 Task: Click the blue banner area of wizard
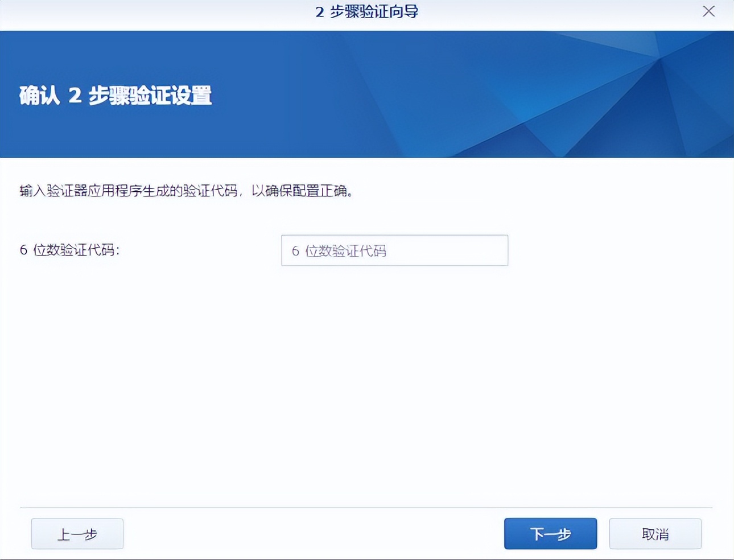pos(367,94)
